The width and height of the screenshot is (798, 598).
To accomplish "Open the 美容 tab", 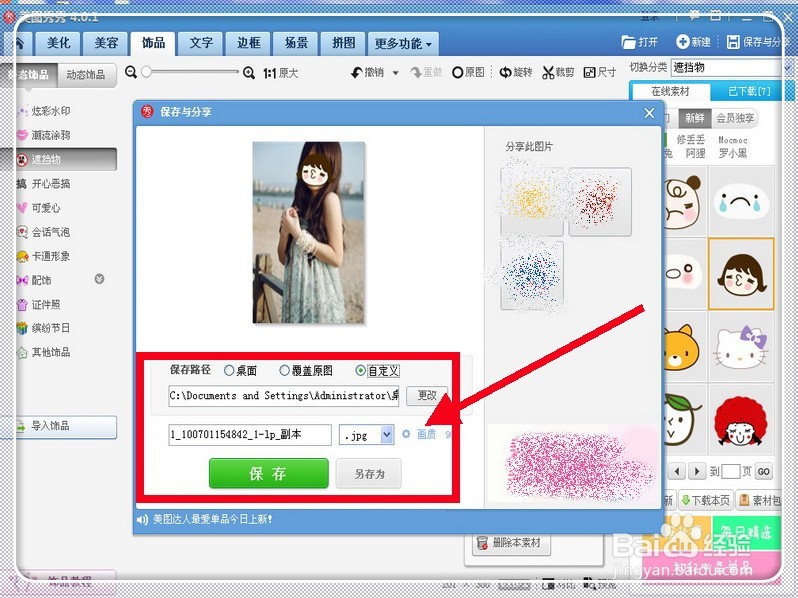I will coord(106,43).
